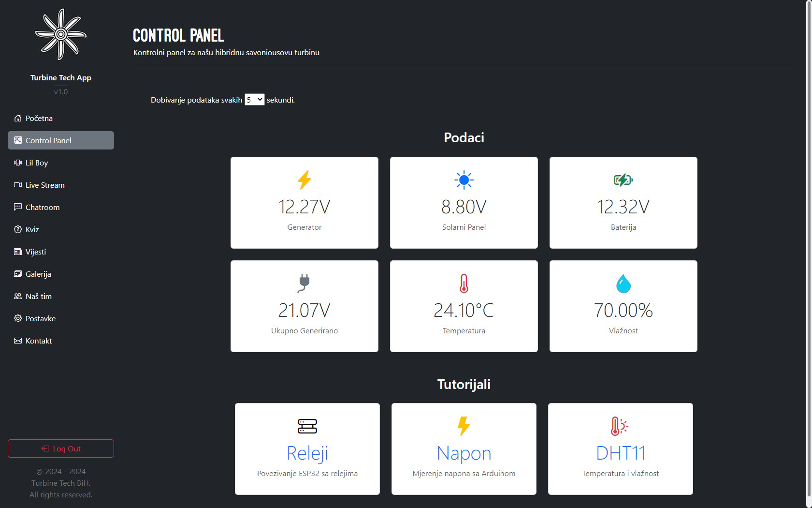Click the CONTROL PANEL page heading

pyautogui.click(x=178, y=35)
